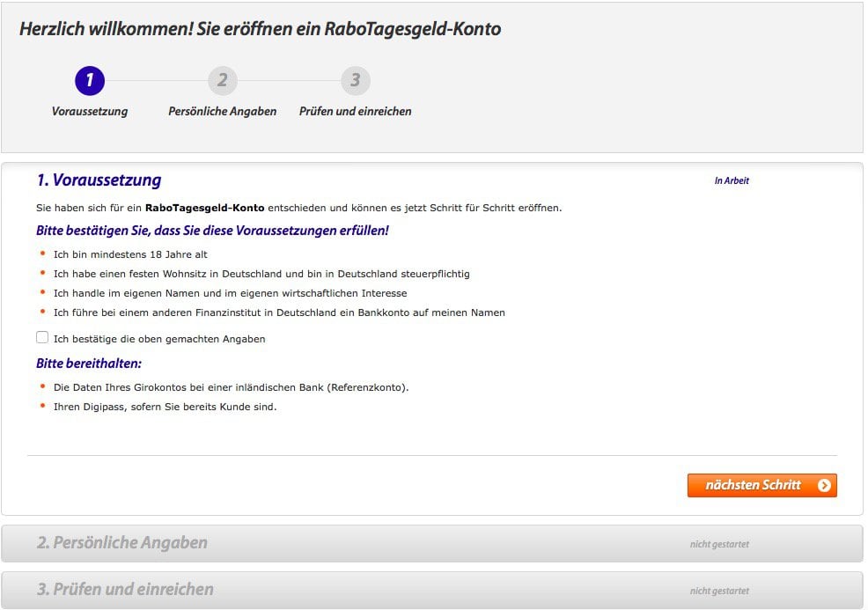
Task: Click 'Ich handle im eigenen Namen' line
Action: 231,293
